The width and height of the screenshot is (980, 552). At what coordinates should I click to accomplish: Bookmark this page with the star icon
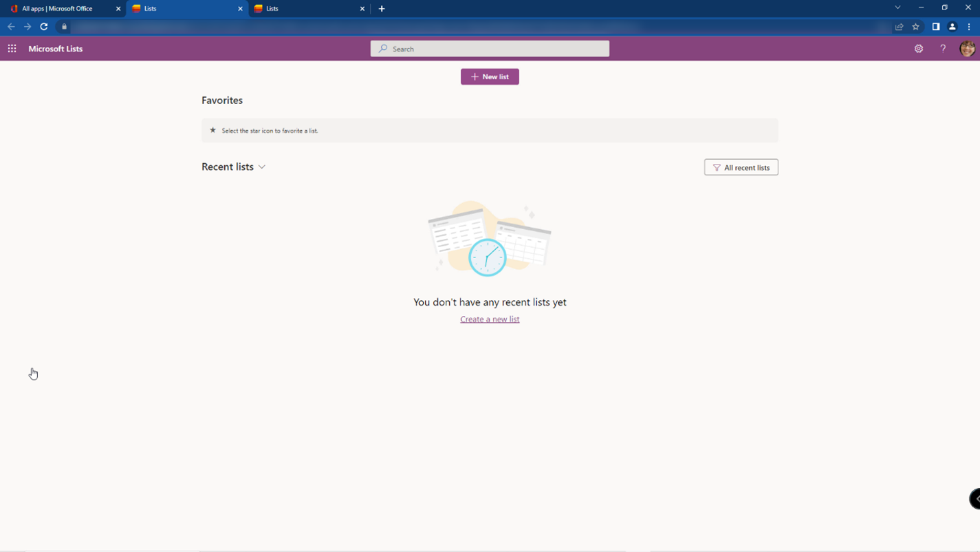click(x=915, y=27)
